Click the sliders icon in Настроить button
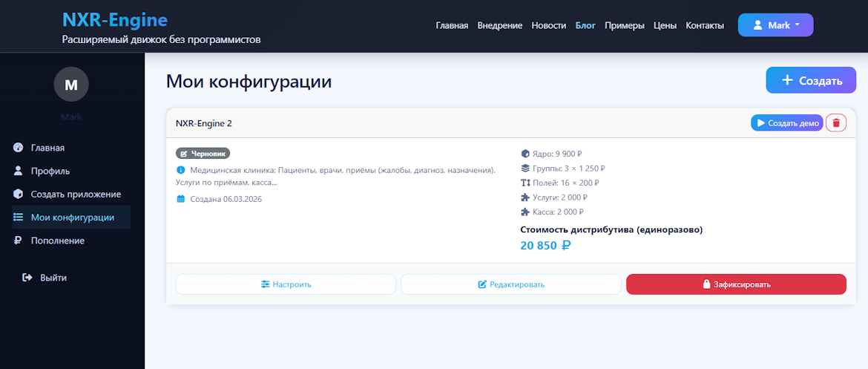This screenshot has width=868, height=369. (x=265, y=284)
